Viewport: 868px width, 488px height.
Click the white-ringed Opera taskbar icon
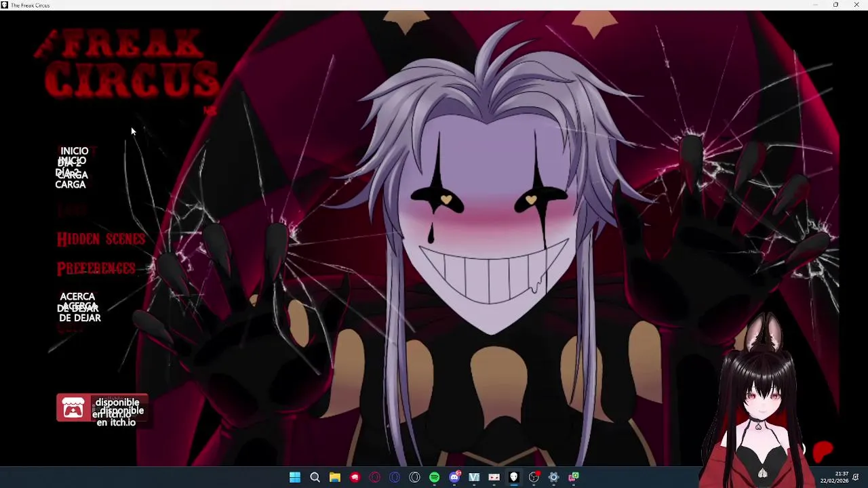tap(414, 477)
